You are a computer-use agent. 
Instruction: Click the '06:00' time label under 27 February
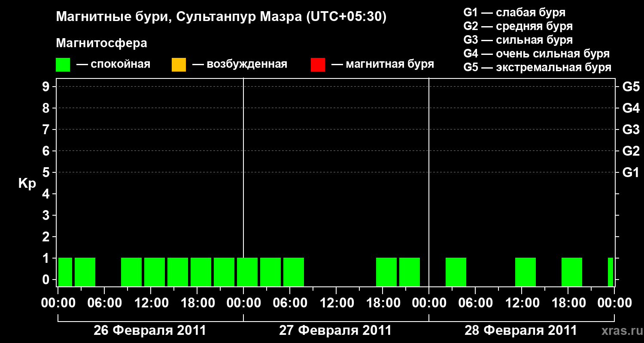click(289, 303)
